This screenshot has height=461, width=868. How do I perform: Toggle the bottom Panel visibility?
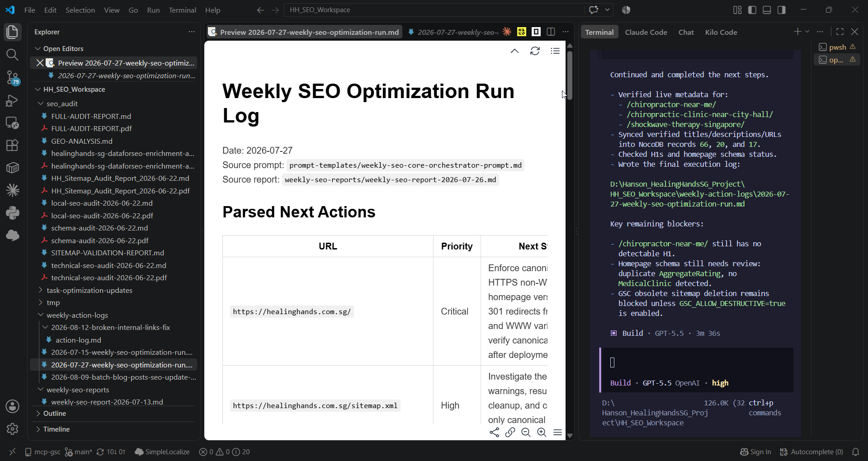pyautogui.click(x=767, y=10)
